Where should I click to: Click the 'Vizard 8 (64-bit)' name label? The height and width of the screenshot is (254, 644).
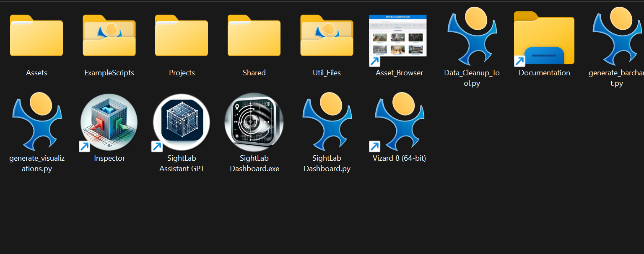[x=399, y=158]
